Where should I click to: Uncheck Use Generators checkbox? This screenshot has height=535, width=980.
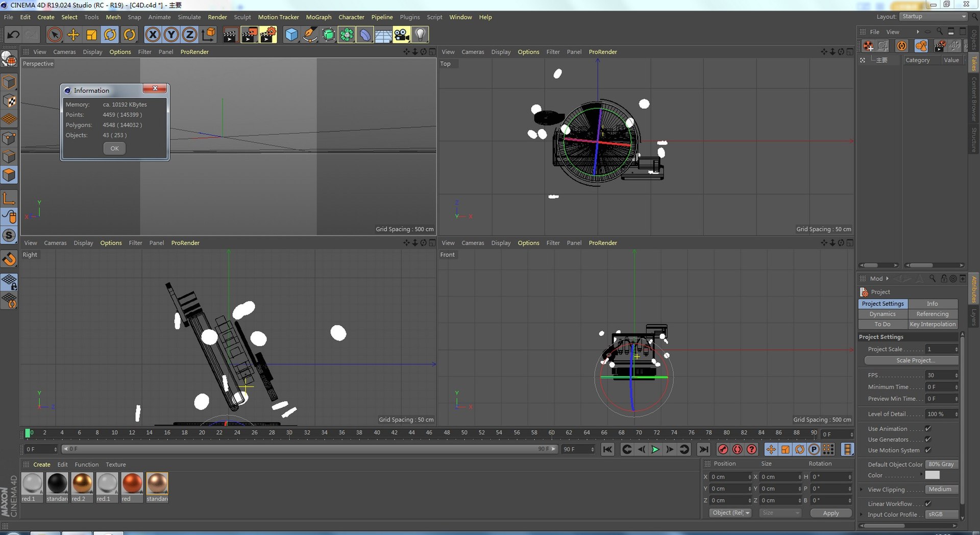click(928, 440)
